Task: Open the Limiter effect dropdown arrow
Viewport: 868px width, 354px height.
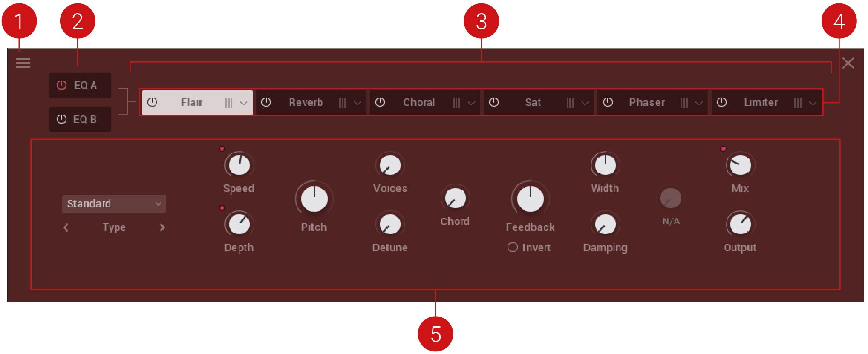Action: coord(813,103)
